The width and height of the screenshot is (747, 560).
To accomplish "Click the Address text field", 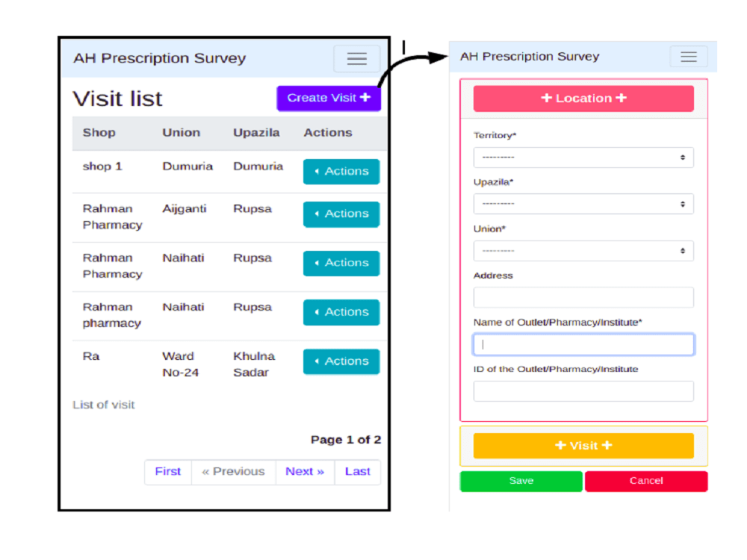I will click(x=583, y=298).
